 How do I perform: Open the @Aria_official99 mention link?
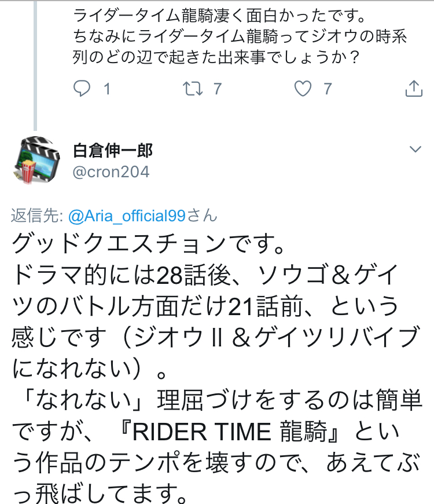click(127, 216)
